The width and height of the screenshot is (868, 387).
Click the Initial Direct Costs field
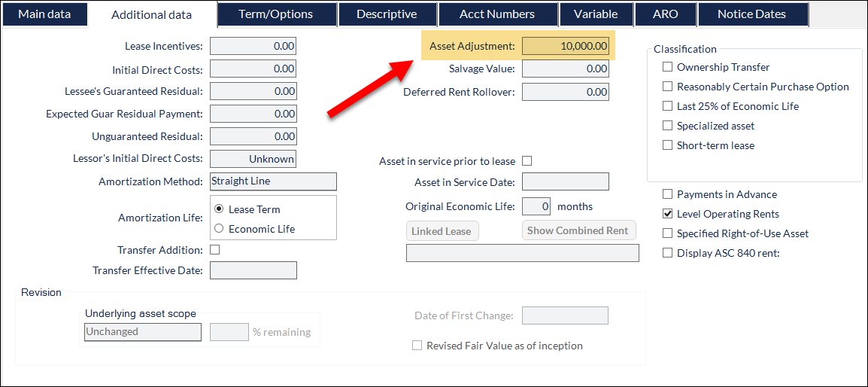point(253,69)
